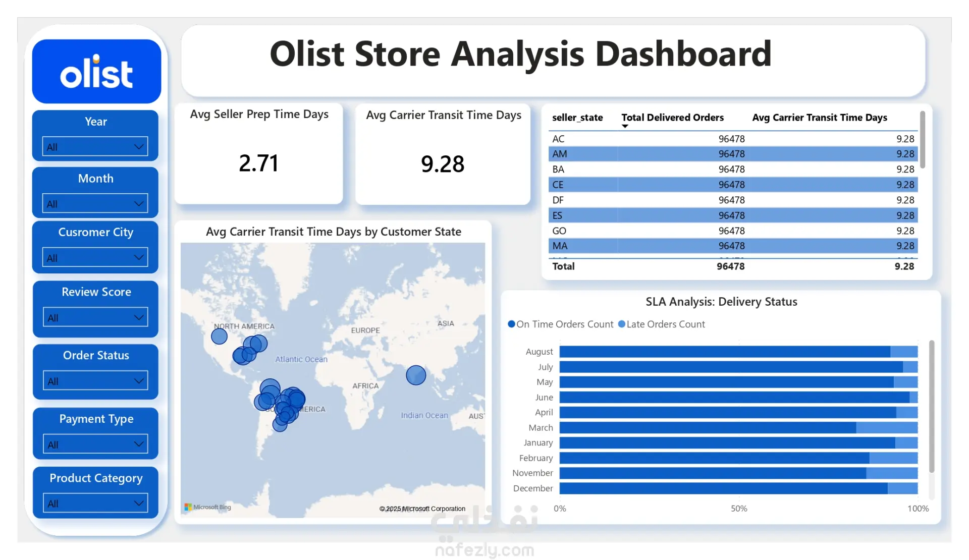Click Avg Carrier Transit Time Days column header
Image resolution: width=969 pixels, height=560 pixels.
(x=819, y=118)
